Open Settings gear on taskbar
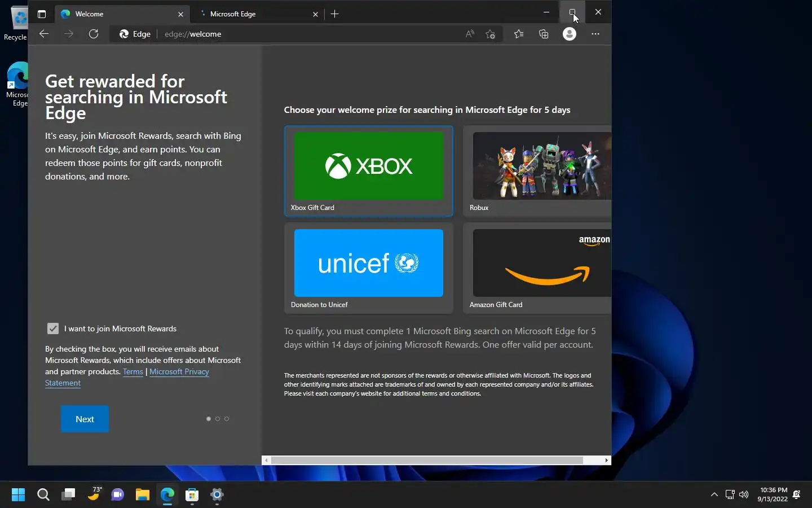The width and height of the screenshot is (812, 508). 217,495
